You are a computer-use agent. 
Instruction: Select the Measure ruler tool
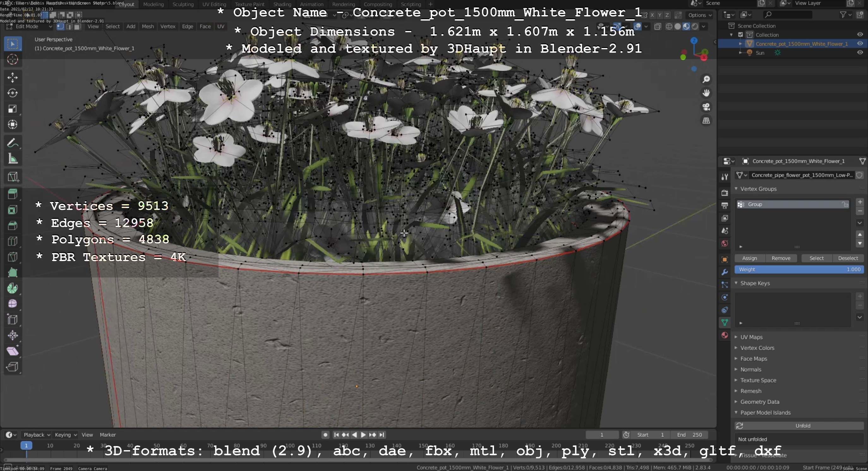pos(13,158)
